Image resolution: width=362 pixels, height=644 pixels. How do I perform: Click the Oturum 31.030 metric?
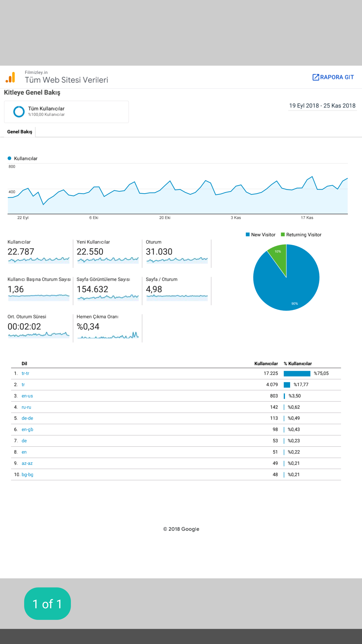(177, 252)
